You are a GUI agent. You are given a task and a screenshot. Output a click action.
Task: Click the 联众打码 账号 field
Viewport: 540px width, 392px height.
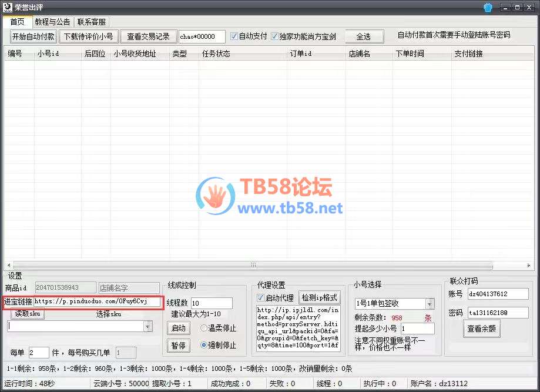(498, 294)
